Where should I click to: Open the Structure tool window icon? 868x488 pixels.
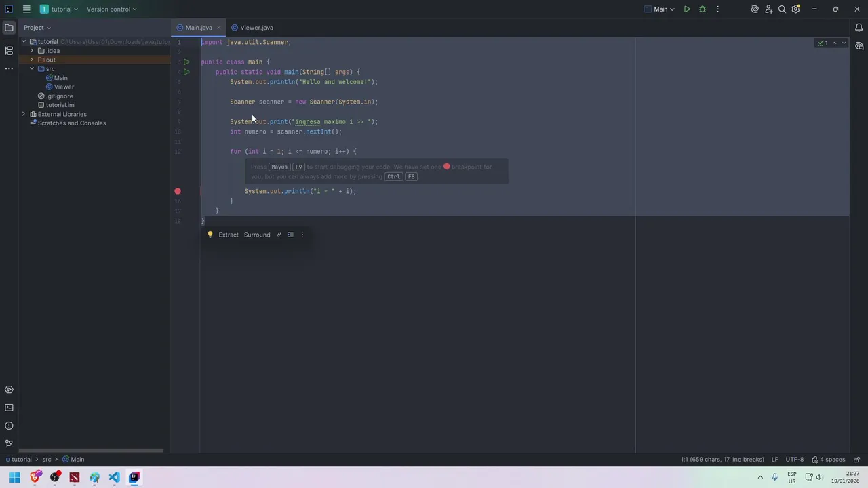click(9, 50)
